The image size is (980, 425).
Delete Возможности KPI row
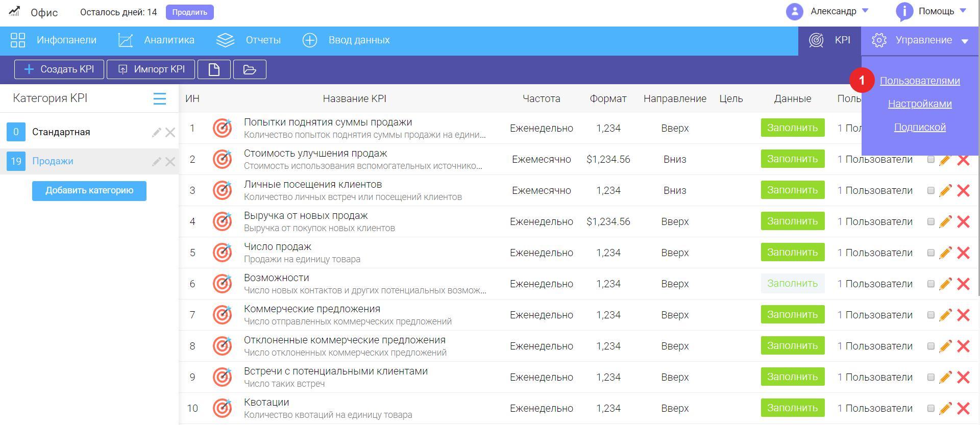click(963, 284)
